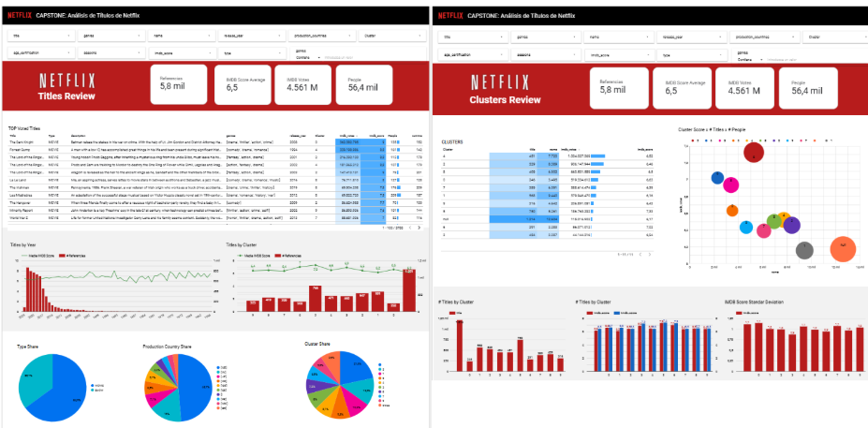Viewport: 868px width, 428px height.
Task: Select the People scorecard in Clusters Review
Action: (x=810, y=88)
